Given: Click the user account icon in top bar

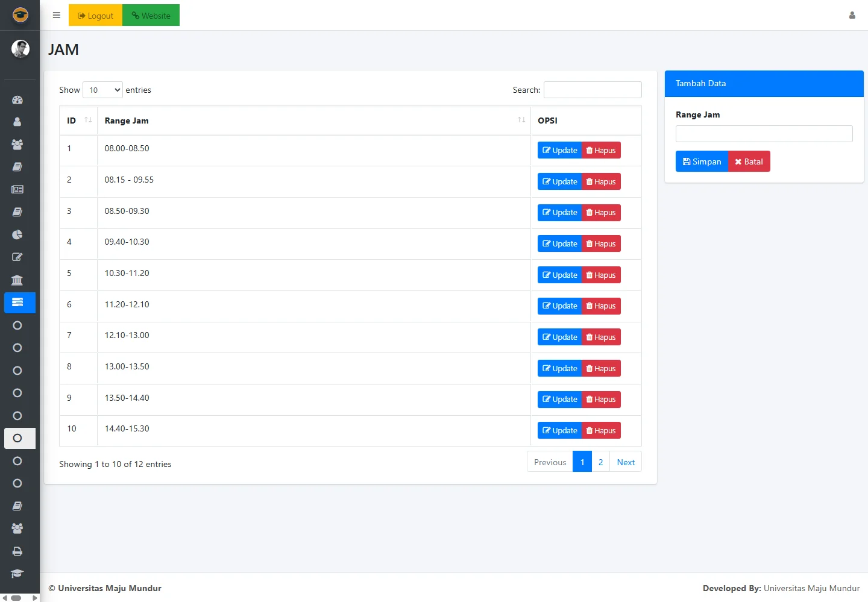Looking at the screenshot, I should click(x=852, y=16).
